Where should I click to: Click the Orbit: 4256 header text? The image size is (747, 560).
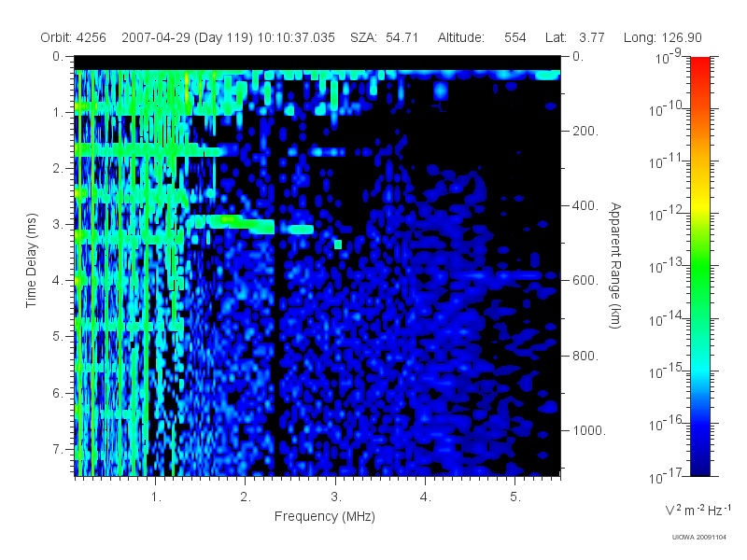point(73,37)
